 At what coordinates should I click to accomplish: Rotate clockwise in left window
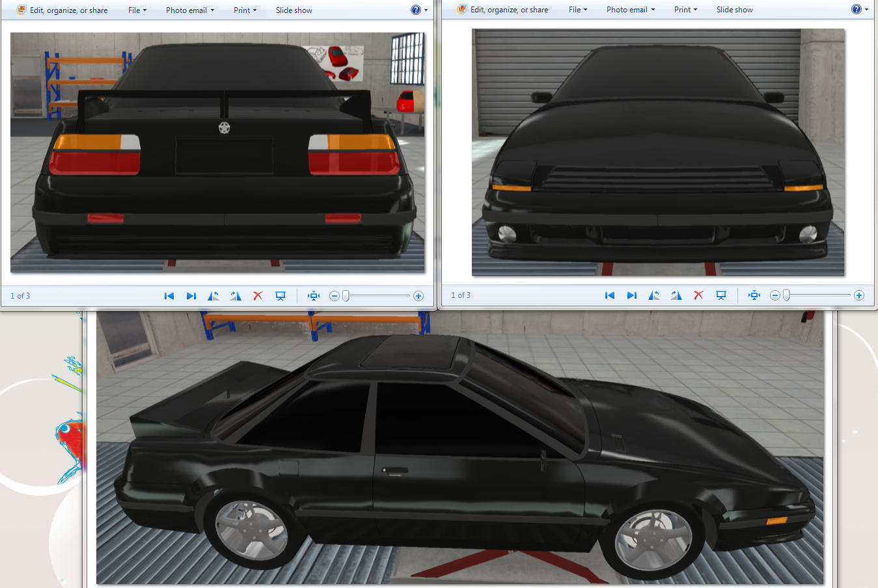pyautogui.click(x=236, y=296)
